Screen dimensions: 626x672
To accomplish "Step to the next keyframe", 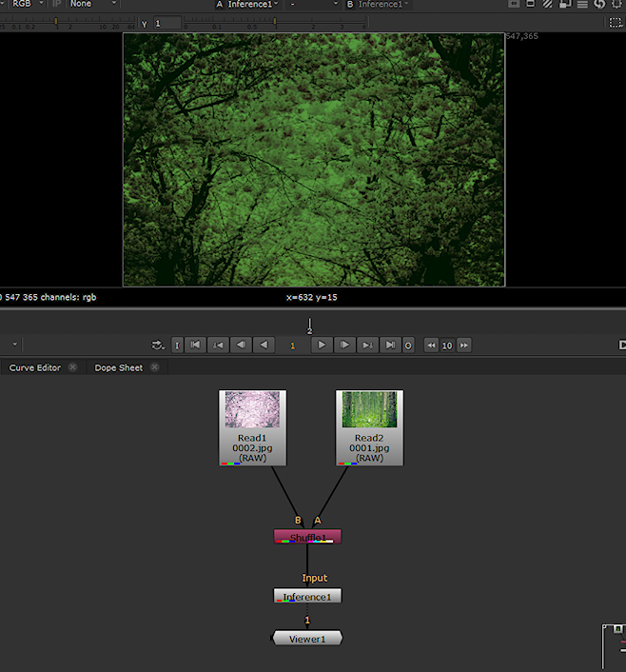I will coord(368,345).
